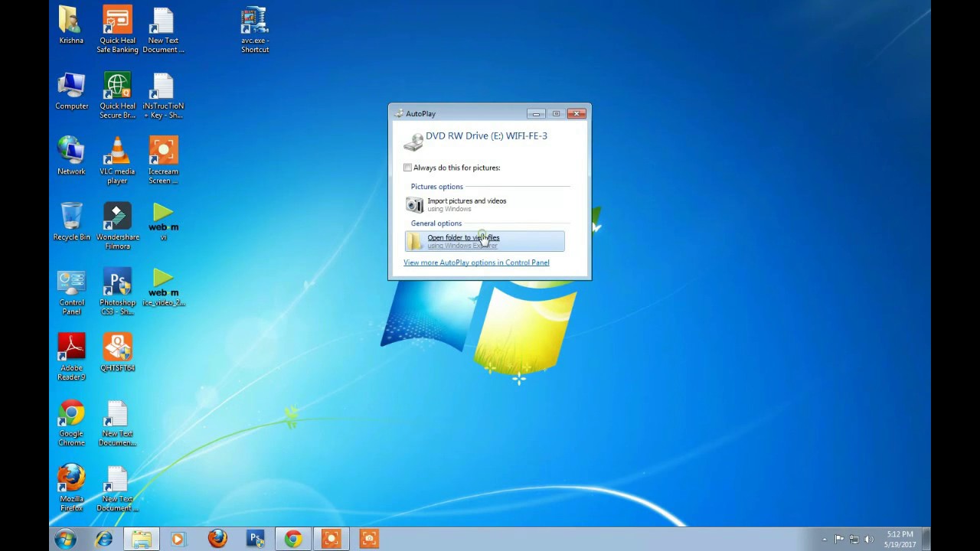
Task: Click the highlighted Icecream Screen Recorder taskbar button
Action: tap(331, 539)
